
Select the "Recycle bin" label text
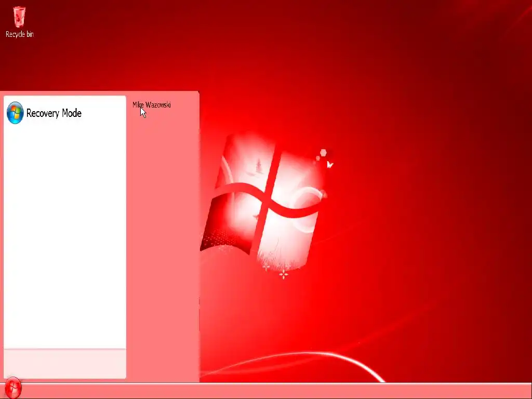(x=20, y=34)
